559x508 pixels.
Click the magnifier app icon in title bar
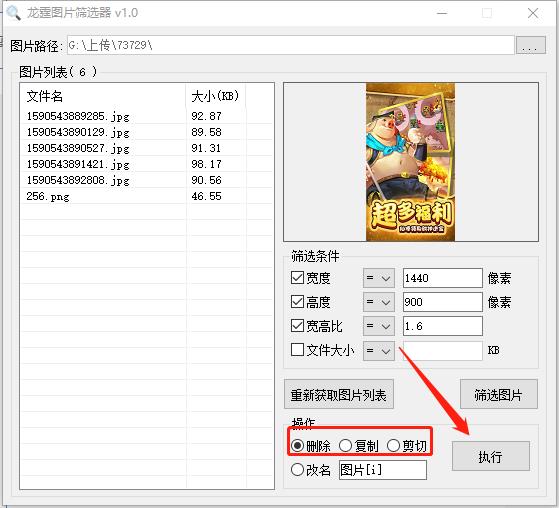[13, 13]
